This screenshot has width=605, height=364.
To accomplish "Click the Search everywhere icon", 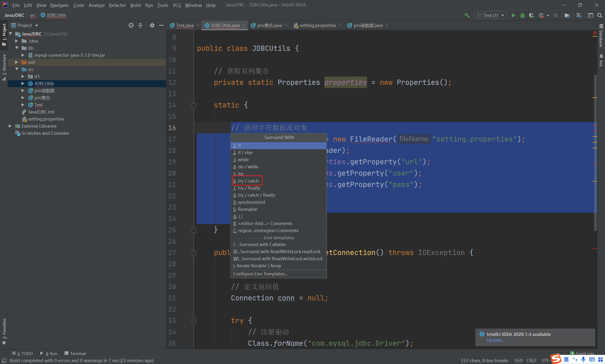I will point(601,15).
